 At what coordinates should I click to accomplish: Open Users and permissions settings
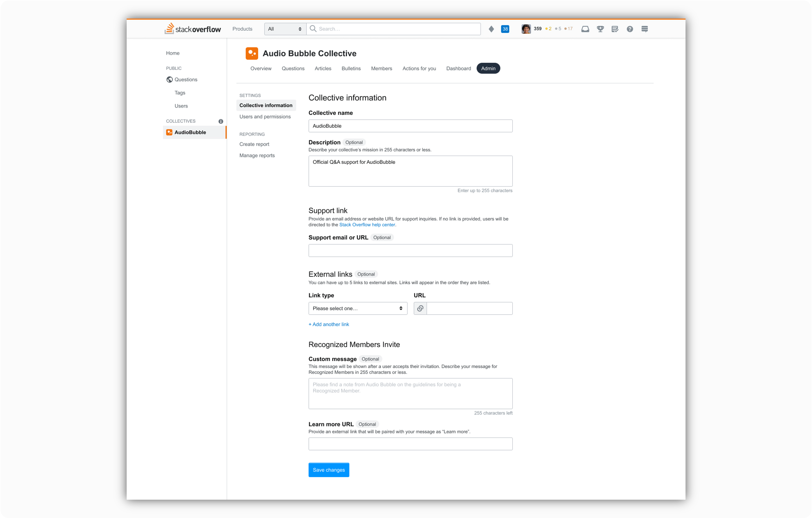pyautogui.click(x=265, y=117)
